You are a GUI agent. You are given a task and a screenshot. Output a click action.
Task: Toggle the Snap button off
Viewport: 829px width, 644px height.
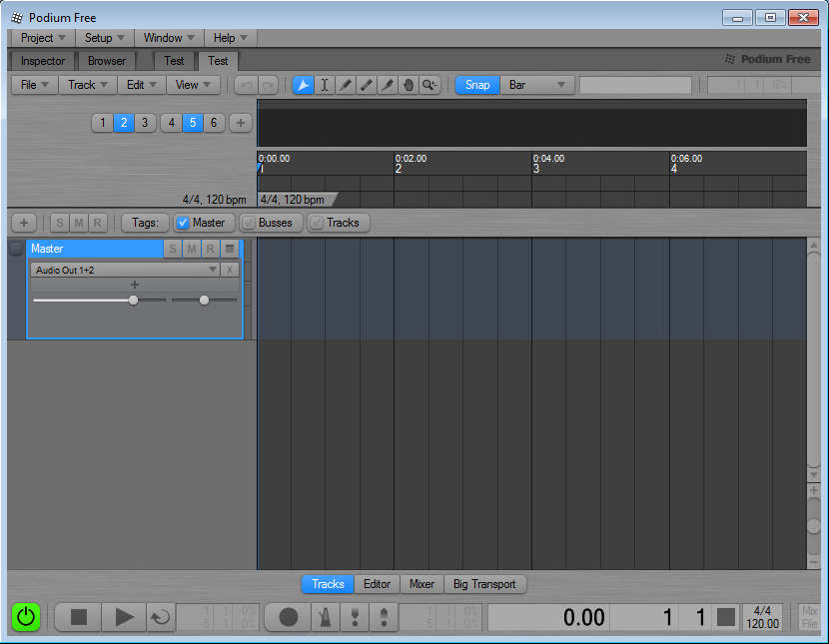coord(477,85)
